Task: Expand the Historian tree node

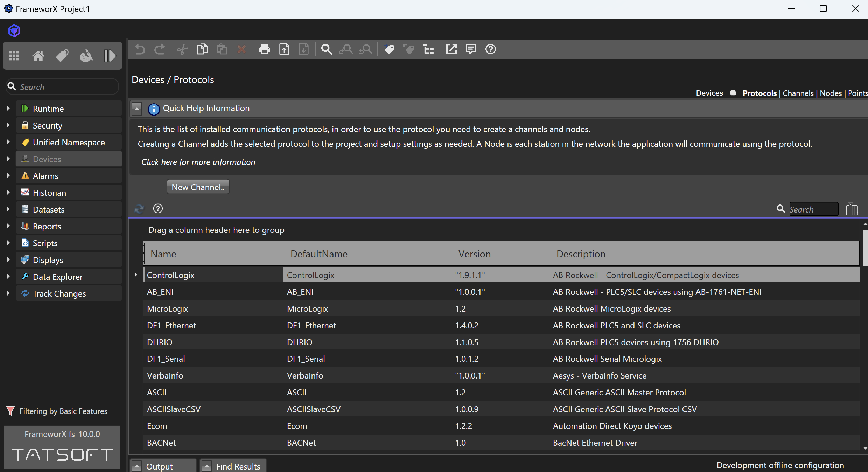Action: (8, 193)
